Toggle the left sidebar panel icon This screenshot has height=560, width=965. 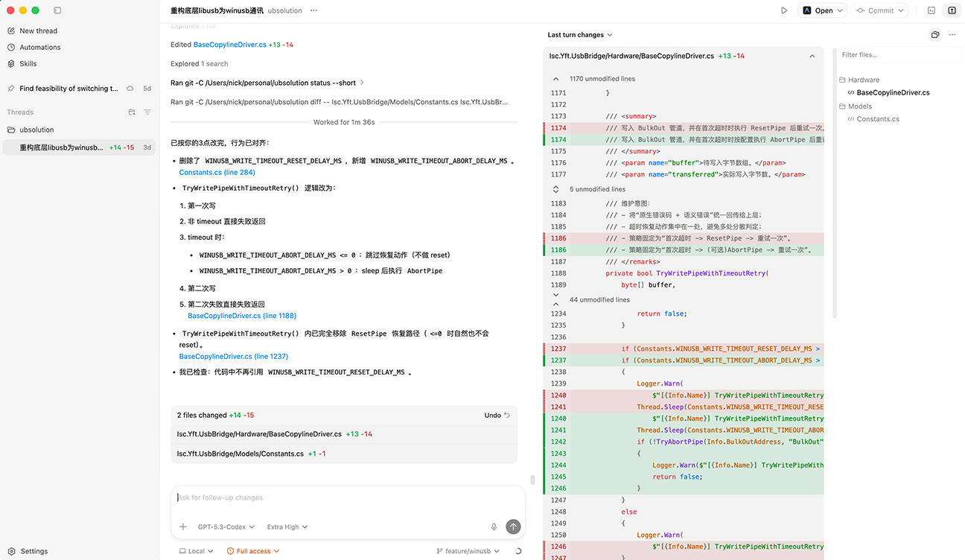click(58, 10)
